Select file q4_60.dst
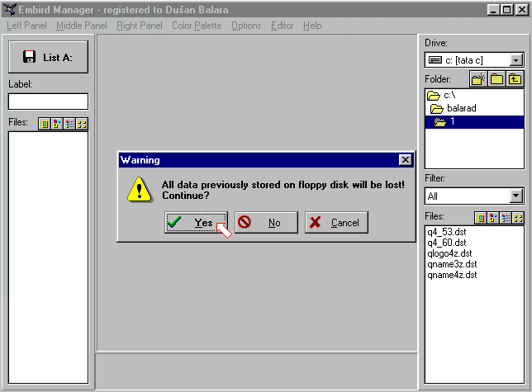 [x=446, y=243]
